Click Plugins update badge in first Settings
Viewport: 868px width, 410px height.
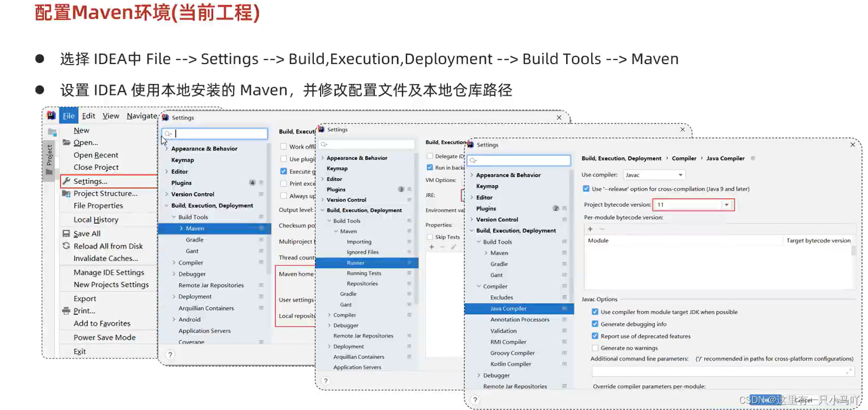252,183
